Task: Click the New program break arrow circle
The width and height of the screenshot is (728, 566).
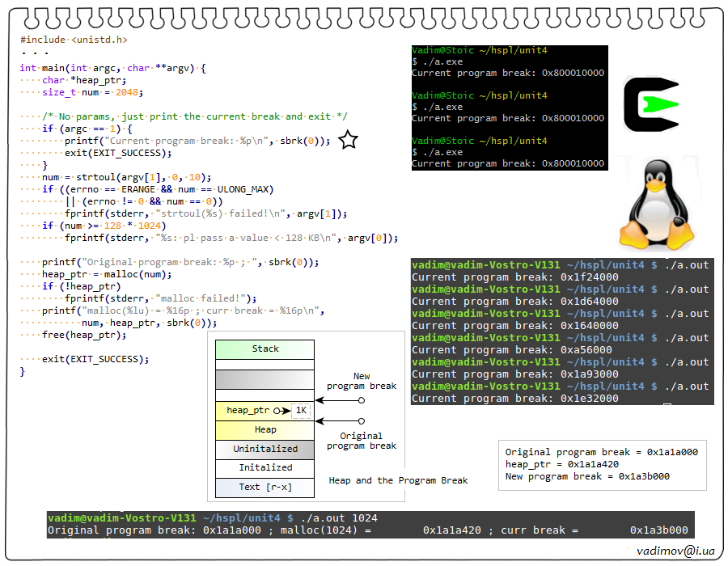Action: 362,400
